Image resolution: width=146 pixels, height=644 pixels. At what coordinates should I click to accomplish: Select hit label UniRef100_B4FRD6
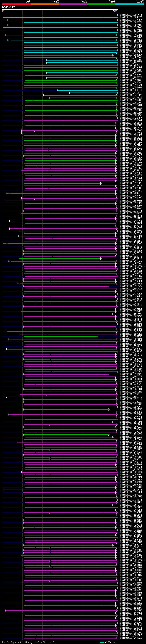pos(131,146)
